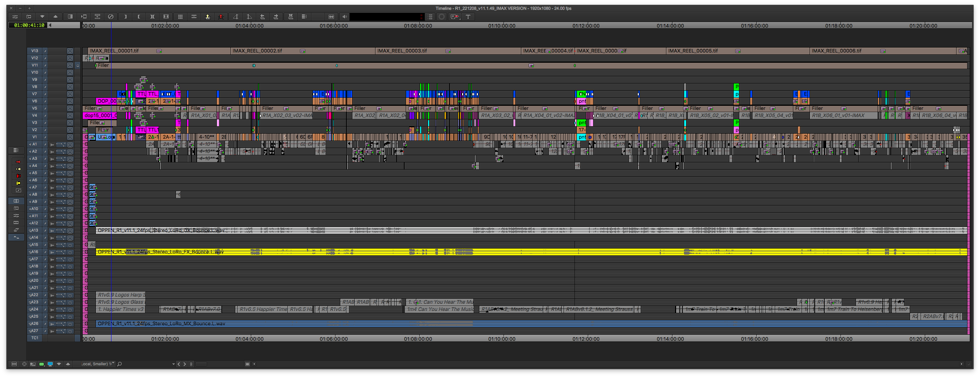The width and height of the screenshot is (980, 377).
Task: Select the V4 track label
Action: 34,116
